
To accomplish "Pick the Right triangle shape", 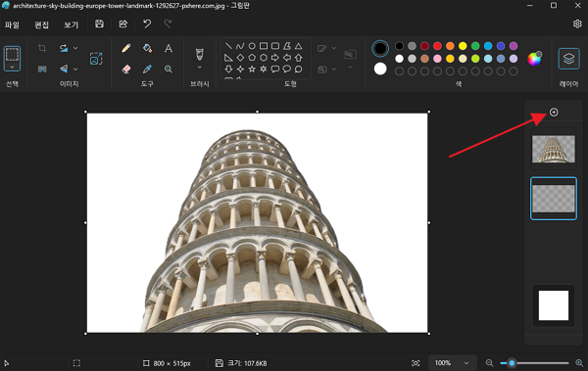I will (228, 58).
